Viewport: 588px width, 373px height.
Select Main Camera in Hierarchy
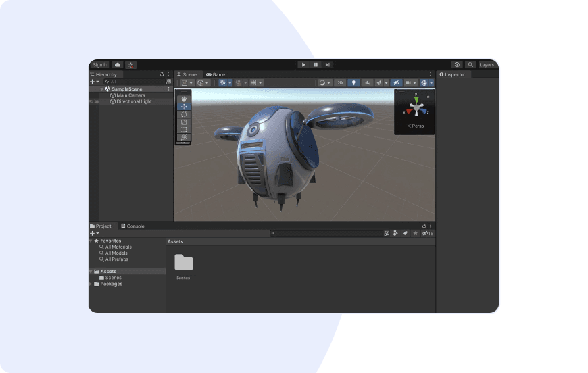click(130, 95)
